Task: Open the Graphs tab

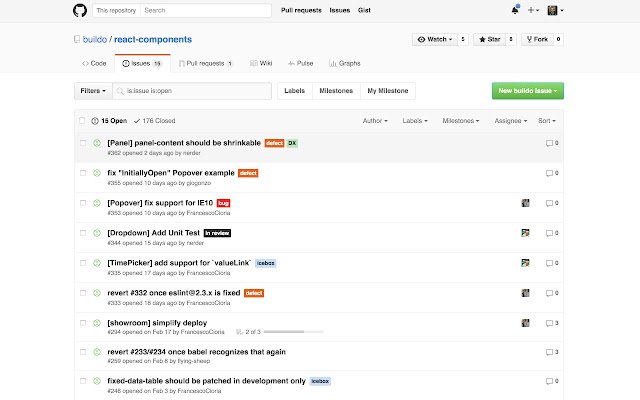Action: (345, 63)
